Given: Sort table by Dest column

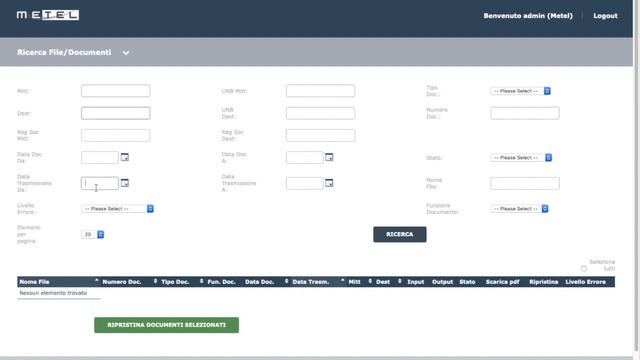Looking at the screenshot, I should (x=383, y=282).
